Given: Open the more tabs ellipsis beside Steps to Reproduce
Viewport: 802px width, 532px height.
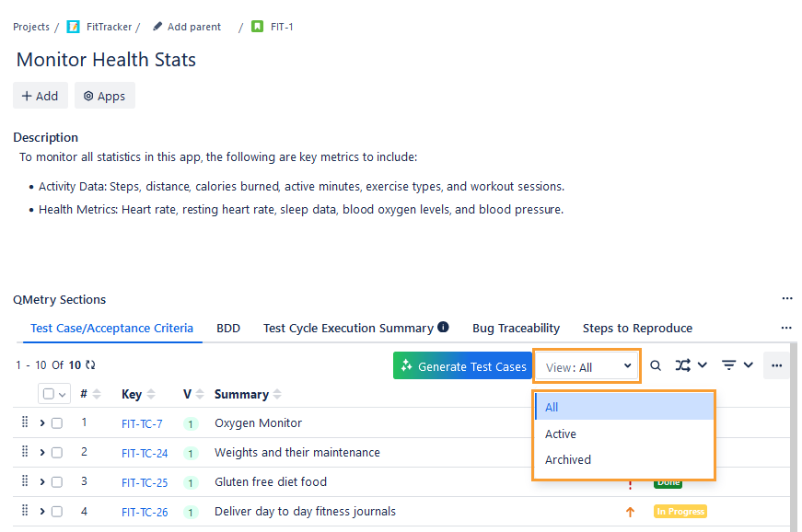Looking at the screenshot, I should tap(786, 328).
